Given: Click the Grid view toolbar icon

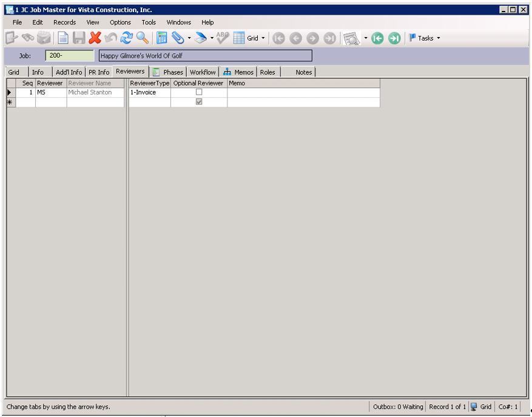Looking at the screenshot, I should 239,38.
